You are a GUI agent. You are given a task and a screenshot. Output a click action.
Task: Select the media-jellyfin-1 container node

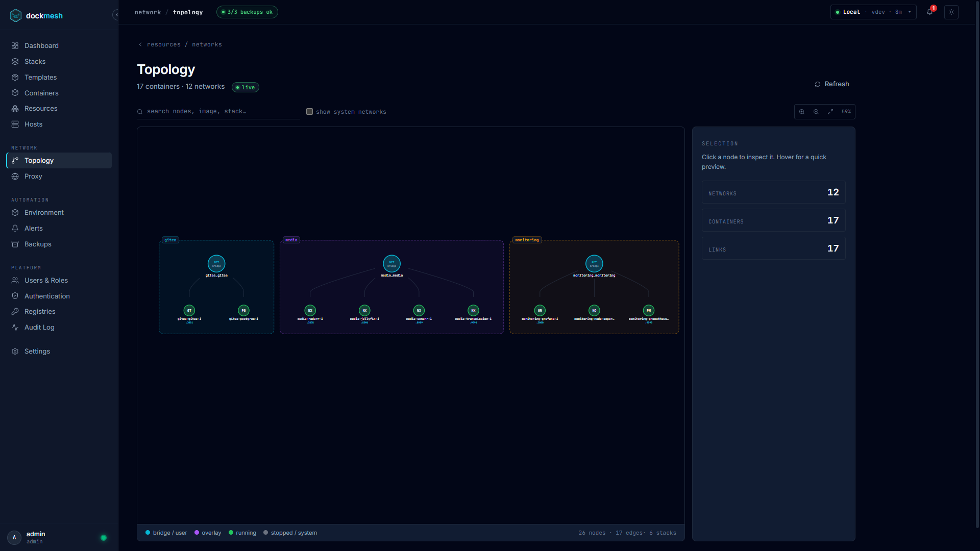tap(364, 310)
